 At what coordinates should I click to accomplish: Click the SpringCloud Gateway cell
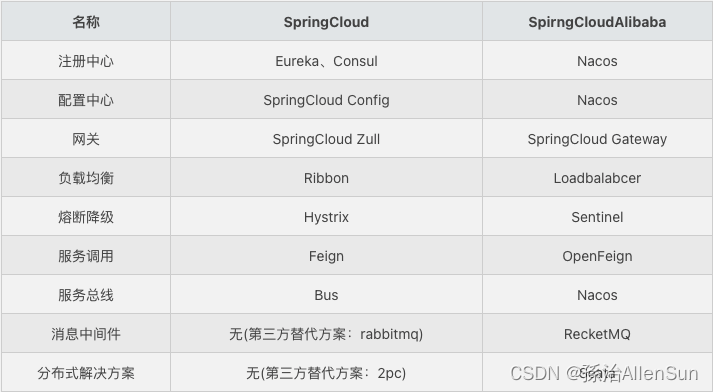[597, 140]
